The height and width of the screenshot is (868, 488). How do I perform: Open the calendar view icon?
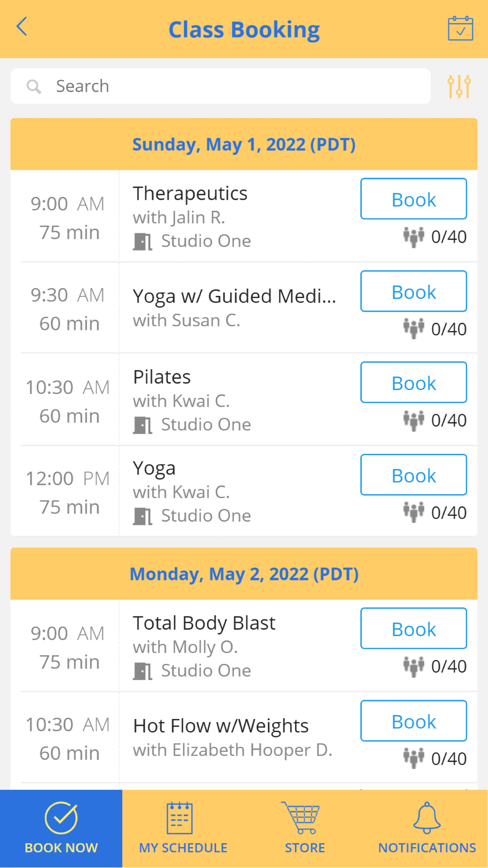[x=460, y=29]
